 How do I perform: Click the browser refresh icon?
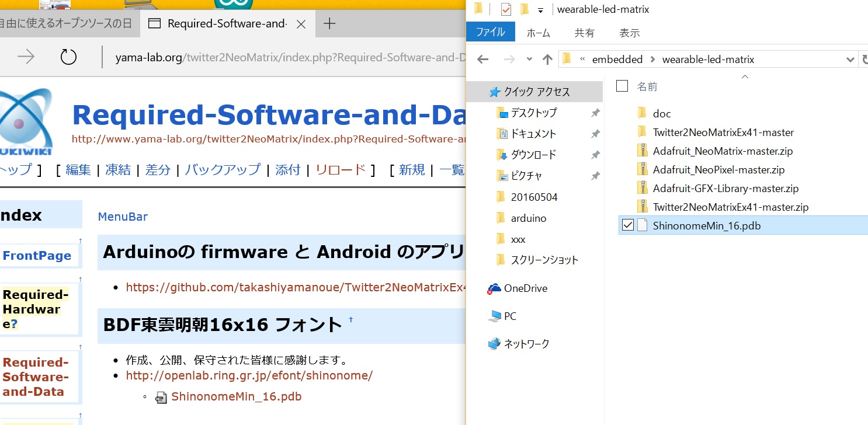click(x=68, y=57)
